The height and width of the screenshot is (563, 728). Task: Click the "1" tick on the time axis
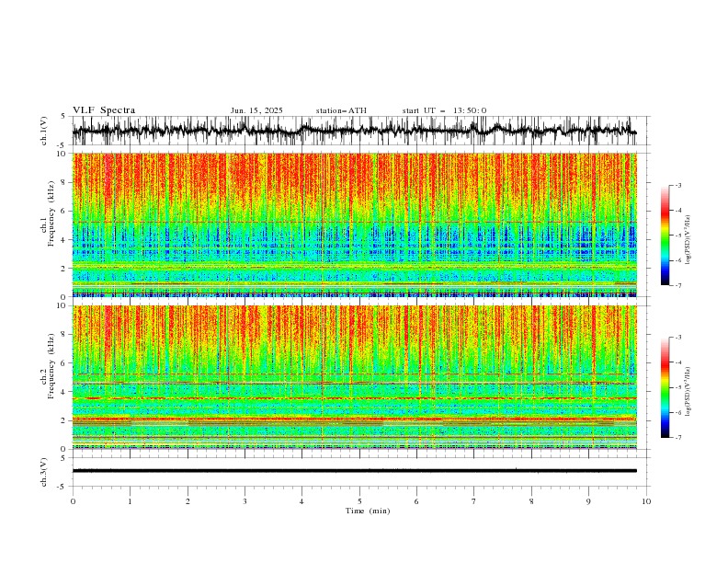[130, 501]
